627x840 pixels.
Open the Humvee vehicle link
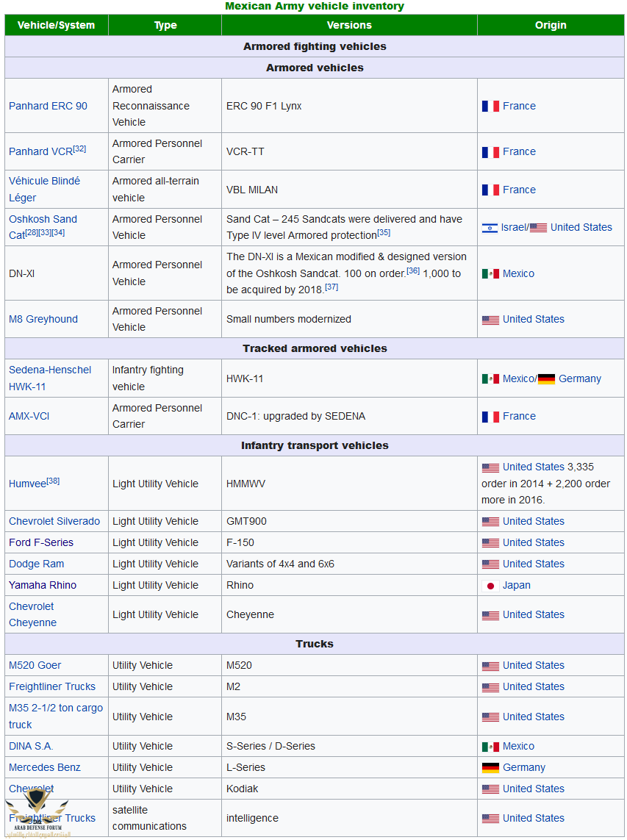pos(27,484)
